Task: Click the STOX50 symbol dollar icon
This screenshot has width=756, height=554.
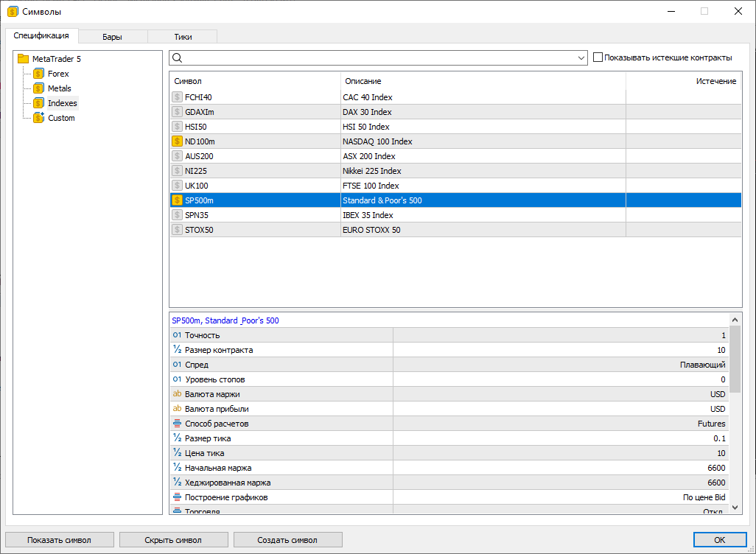Action: tap(177, 230)
